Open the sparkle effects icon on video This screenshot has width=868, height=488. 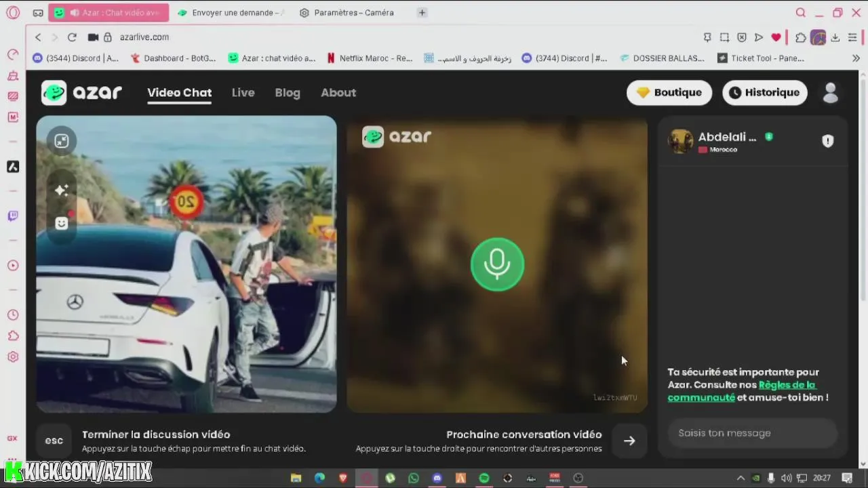point(62,190)
